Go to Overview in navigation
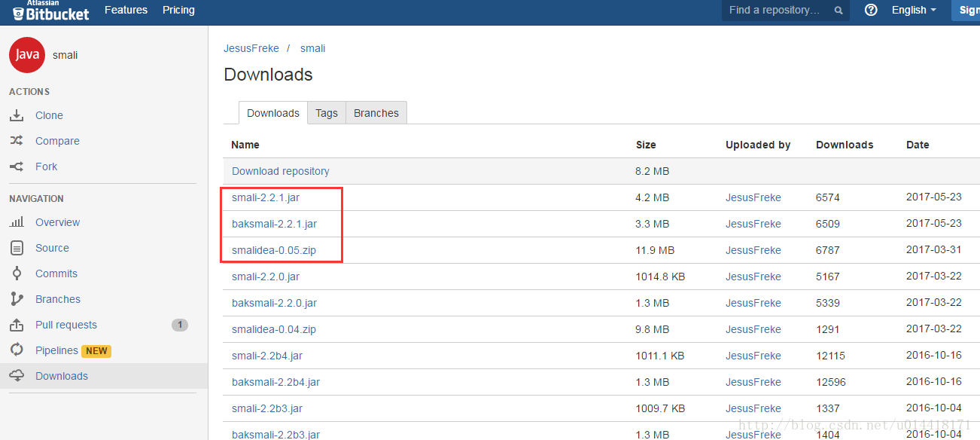Screen dimensions: 980x440 click(x=57, y=222)
